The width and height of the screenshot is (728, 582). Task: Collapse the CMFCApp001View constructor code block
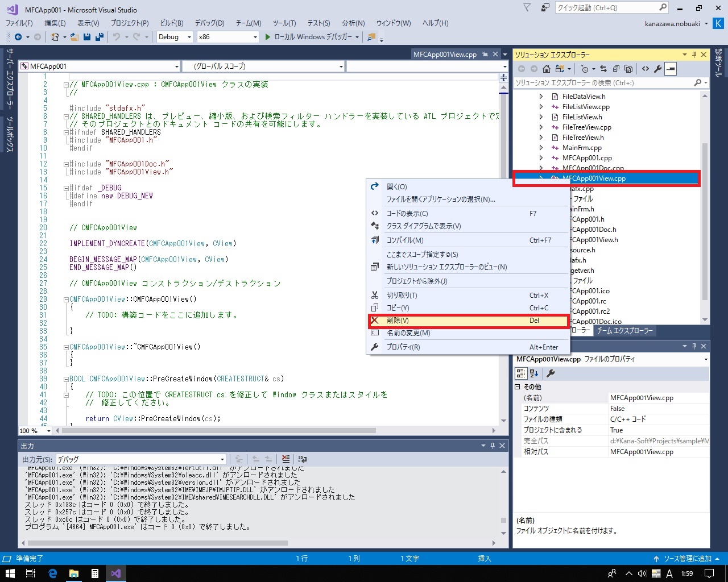point(66,299)
